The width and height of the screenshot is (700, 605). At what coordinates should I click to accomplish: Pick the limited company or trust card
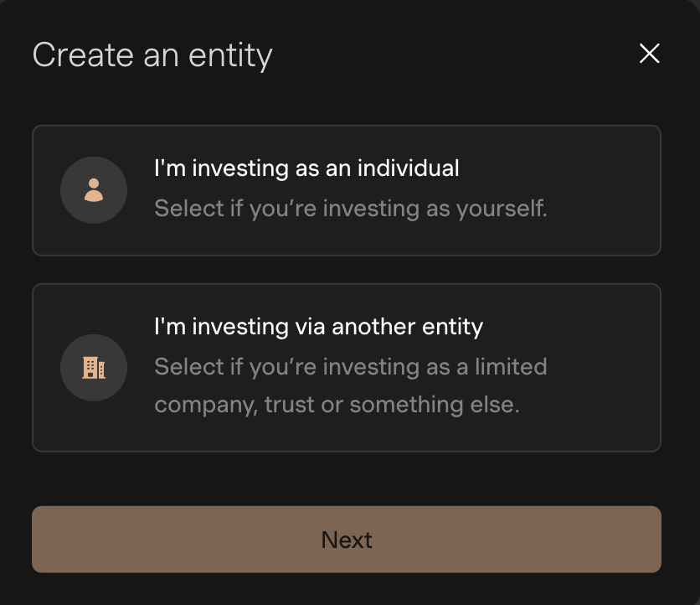pos(347,368)
